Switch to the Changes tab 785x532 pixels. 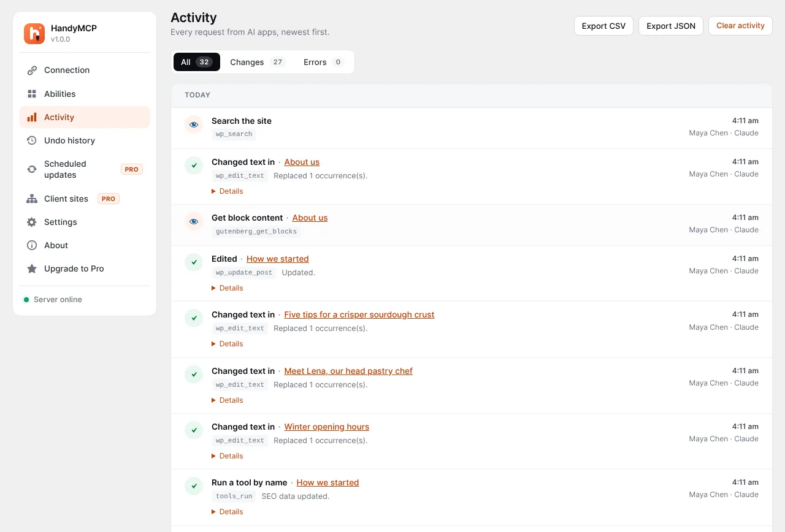pos(258,62)
